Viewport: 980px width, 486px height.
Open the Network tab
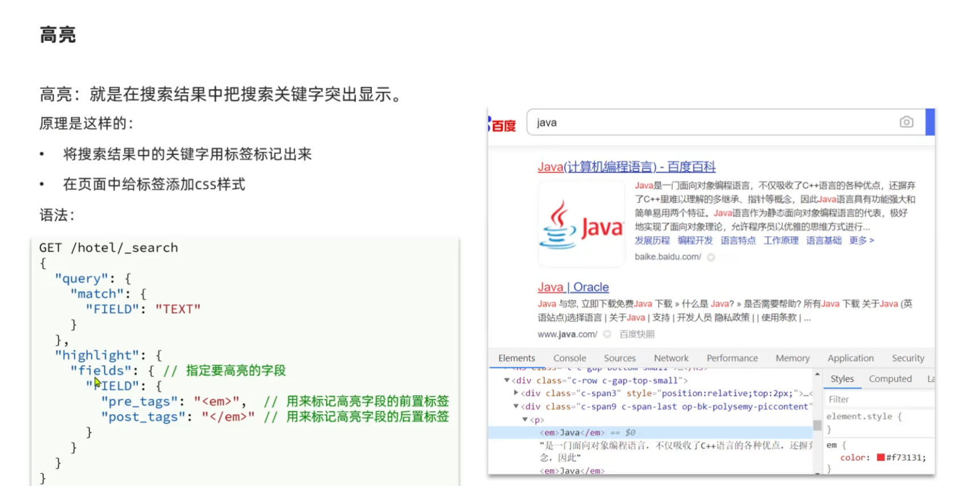671,358
